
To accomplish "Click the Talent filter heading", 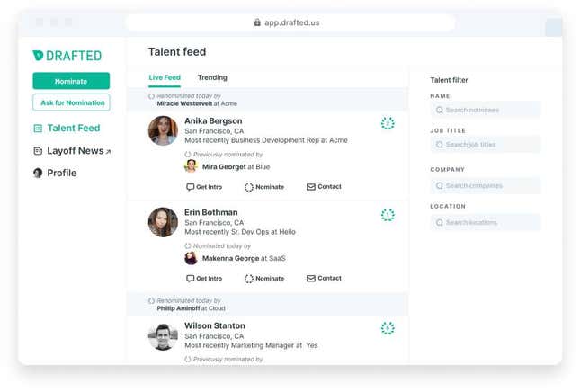I will click(x=449, y=80).
